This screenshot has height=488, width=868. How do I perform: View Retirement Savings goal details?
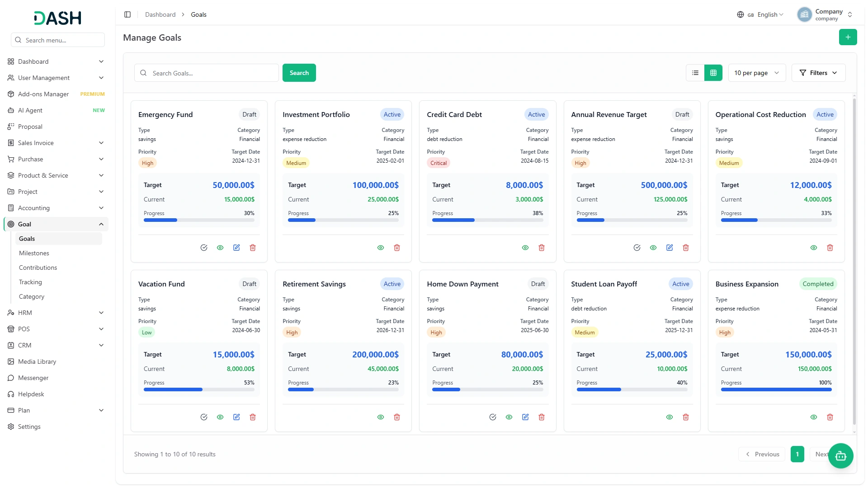click(x=381, y=417)
